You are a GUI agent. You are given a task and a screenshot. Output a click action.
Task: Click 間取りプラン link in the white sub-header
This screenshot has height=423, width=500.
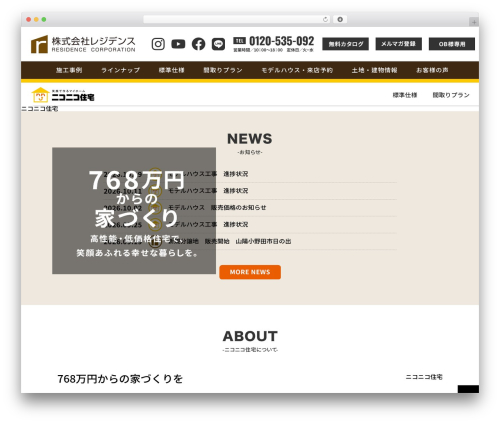coord(451,95)
